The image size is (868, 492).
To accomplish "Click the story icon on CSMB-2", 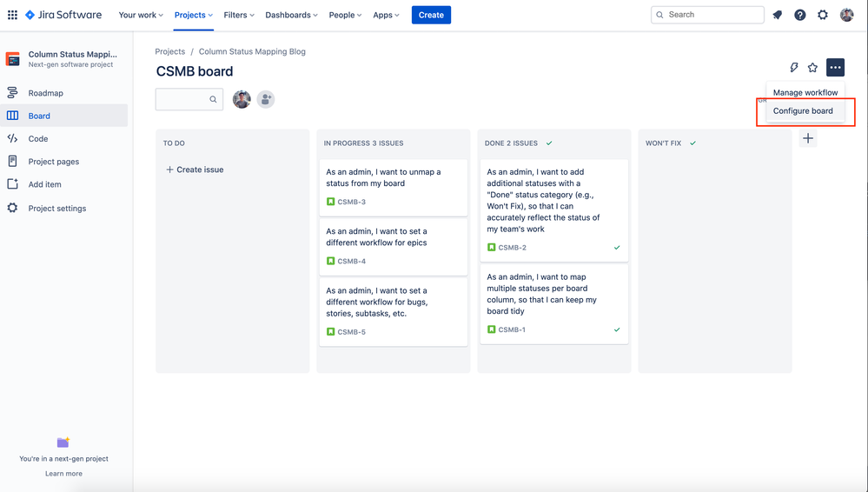I will pyautogui.click(x=491, y=247).
